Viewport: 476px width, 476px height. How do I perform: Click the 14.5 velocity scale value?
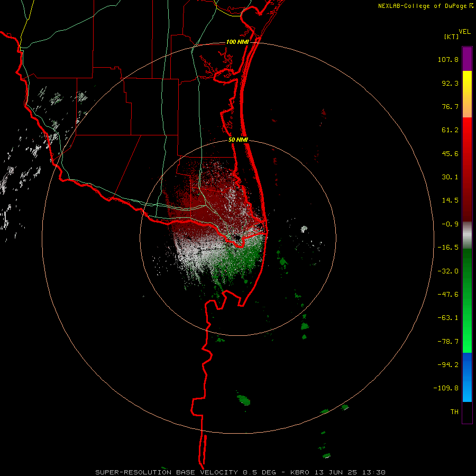tap(450, 200)
